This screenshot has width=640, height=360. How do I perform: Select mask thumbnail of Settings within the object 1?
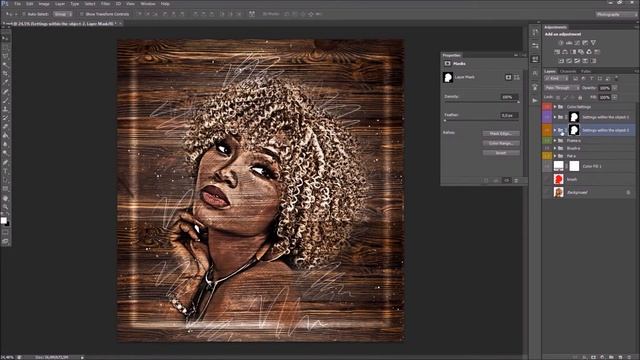pyautogui.click(x=574, y=117)
